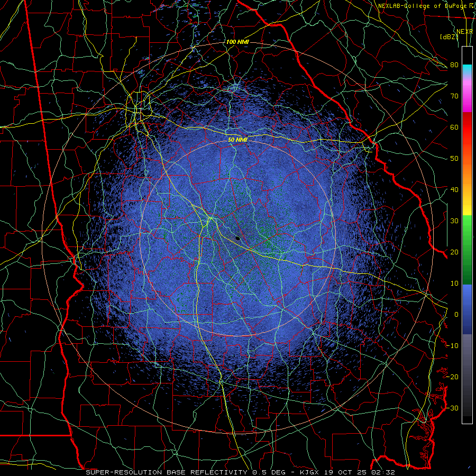Screen dimensions: 476x476
Task: Pick the orange segment of the color bar
Action: (467, 176)
